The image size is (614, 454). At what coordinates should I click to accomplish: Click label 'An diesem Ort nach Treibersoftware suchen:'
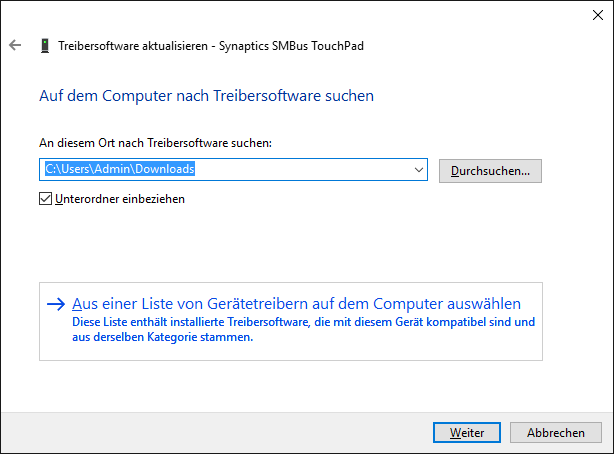coord(155,144)
